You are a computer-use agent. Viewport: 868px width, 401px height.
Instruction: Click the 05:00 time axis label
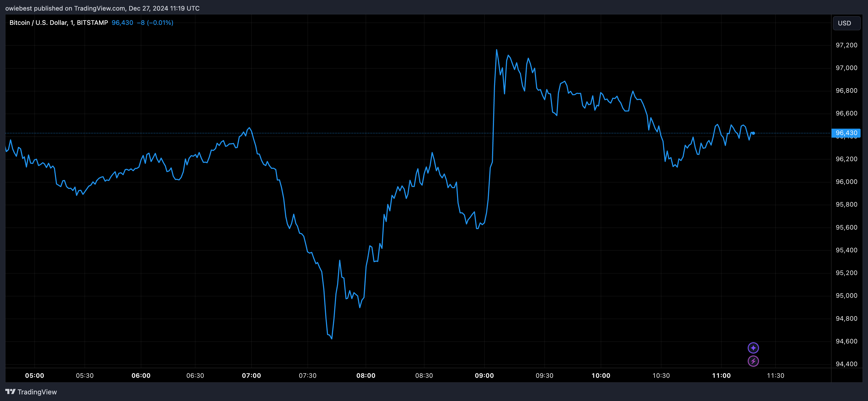coord(34,375)
